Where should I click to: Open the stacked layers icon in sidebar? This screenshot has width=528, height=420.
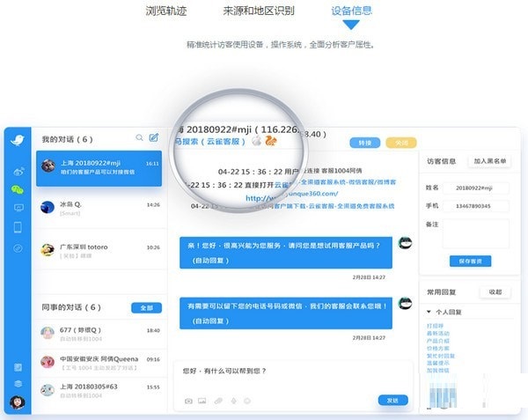coord(18,384)
